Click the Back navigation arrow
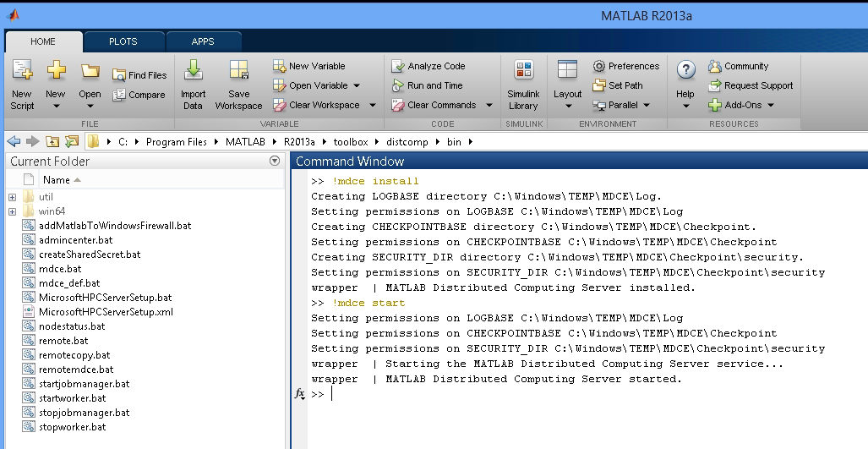 pyautogui.click(x=14, y=142)
